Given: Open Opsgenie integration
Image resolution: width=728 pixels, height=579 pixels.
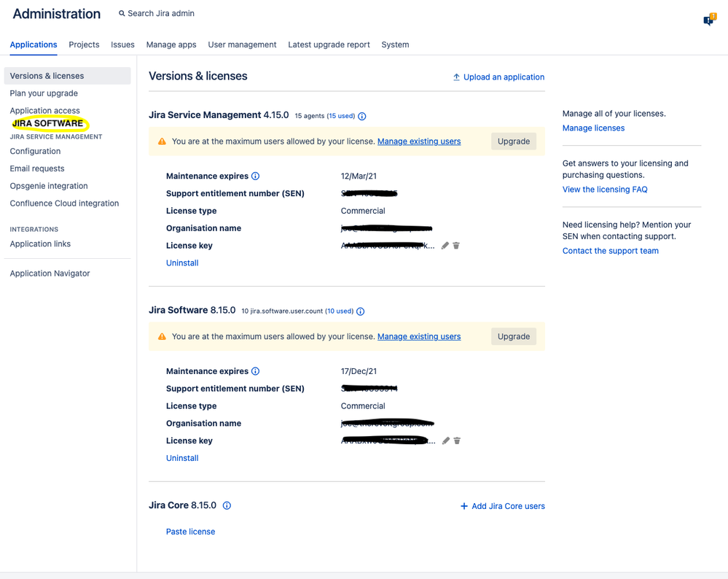Looking at the screenshot, I should point(49,186).
